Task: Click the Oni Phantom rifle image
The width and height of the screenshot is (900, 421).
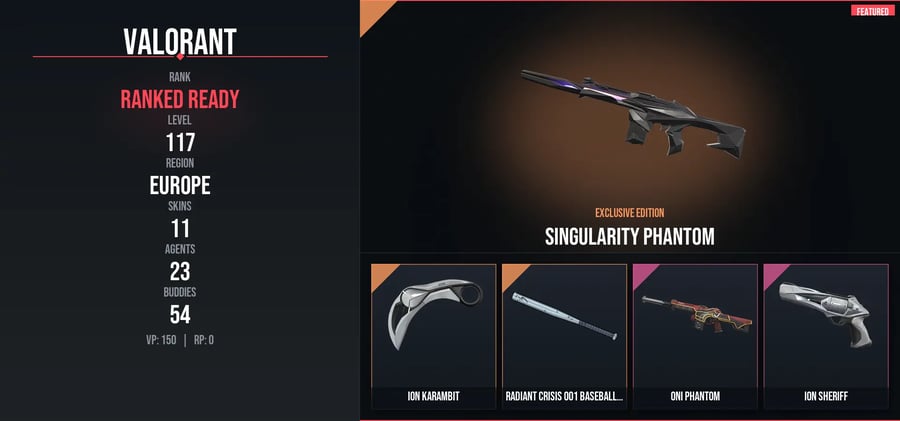Action: point(696,315)
